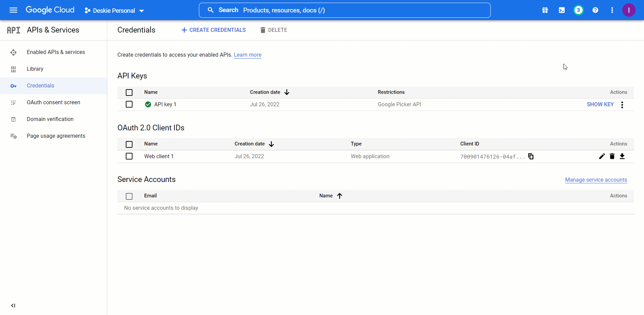Click the Google Picker API restriction text
644x315 pixels.
[399, 104]
